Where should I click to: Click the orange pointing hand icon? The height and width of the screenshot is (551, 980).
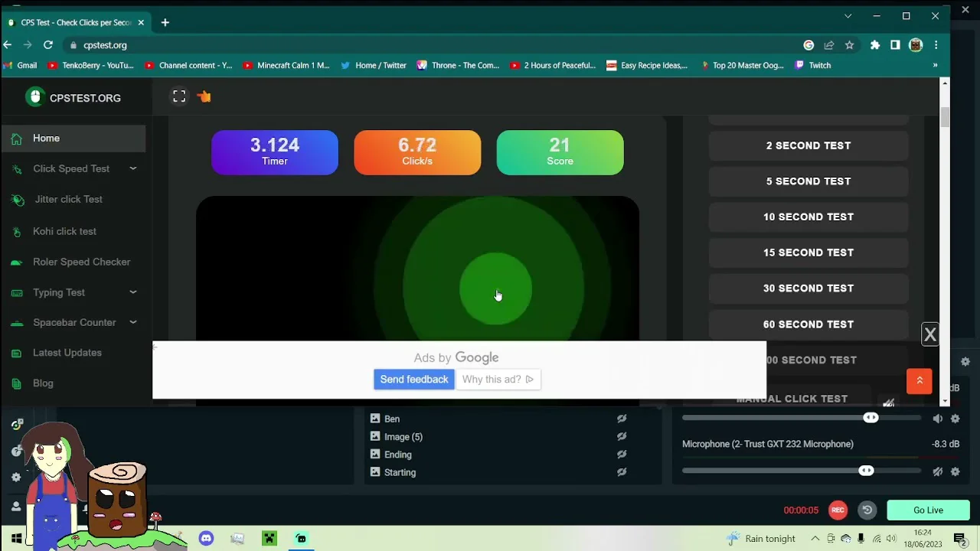(204, 96)
